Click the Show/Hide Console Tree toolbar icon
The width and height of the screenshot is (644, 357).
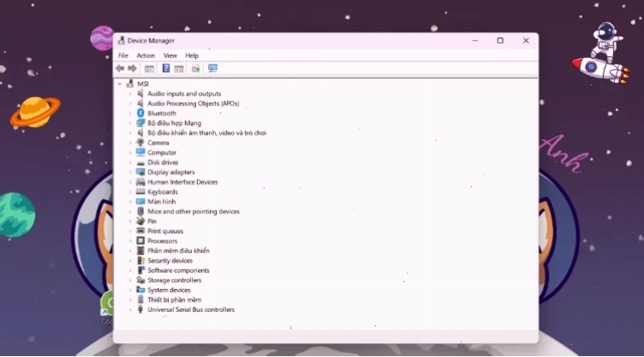(x=149, y=68)
